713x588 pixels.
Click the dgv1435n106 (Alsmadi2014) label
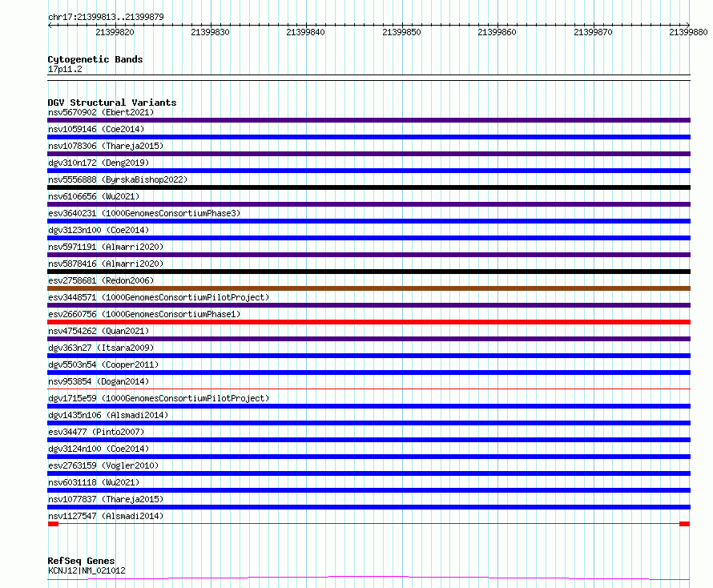tap(108, 415)
